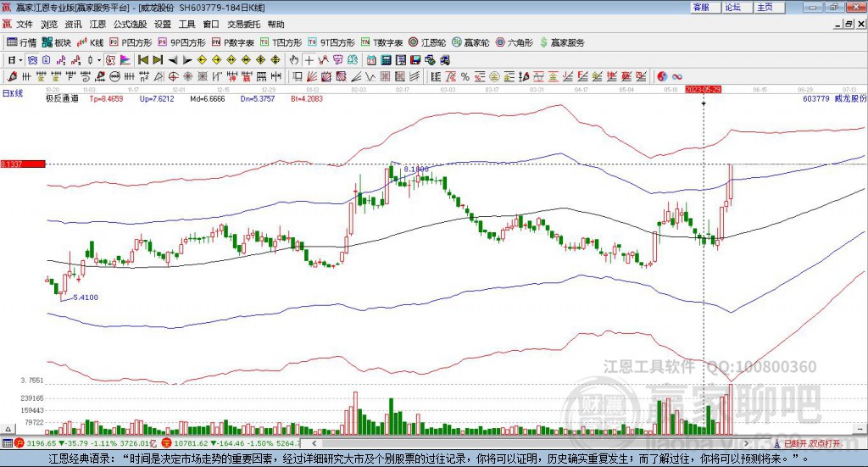Open the 赢家轮 wheel tool
Image resolution: width=868 pixels, height=467 pixels.
tap(470, 42)
